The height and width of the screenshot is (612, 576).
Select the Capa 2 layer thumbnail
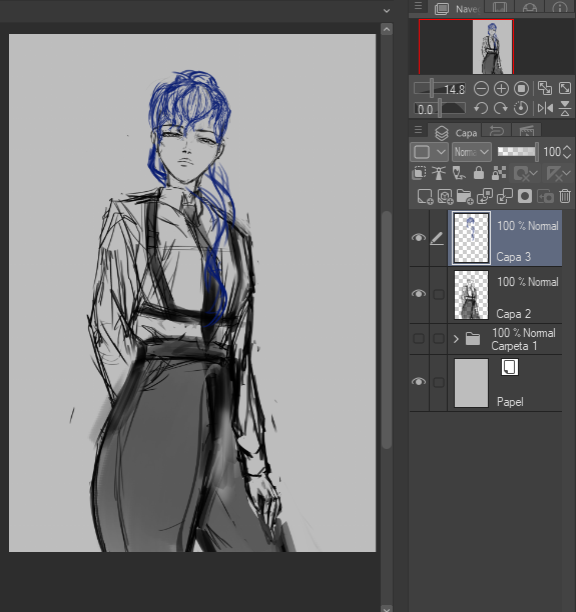click(x=471, y=295)
